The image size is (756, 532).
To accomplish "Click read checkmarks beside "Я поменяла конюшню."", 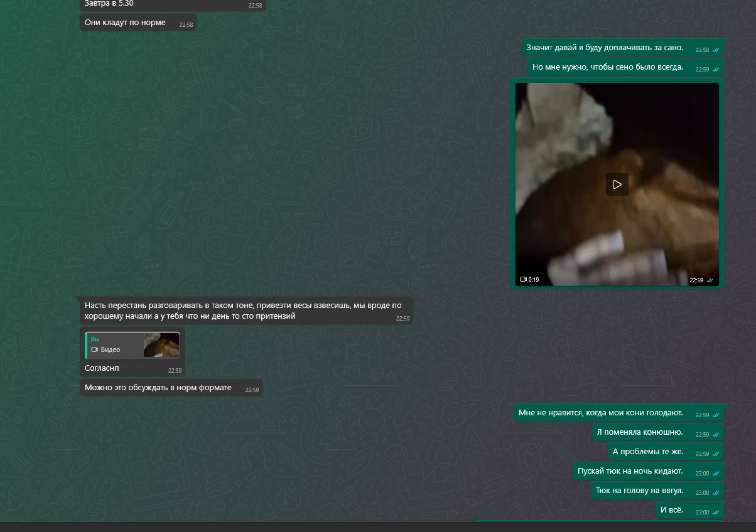I will tap(716, 435).
